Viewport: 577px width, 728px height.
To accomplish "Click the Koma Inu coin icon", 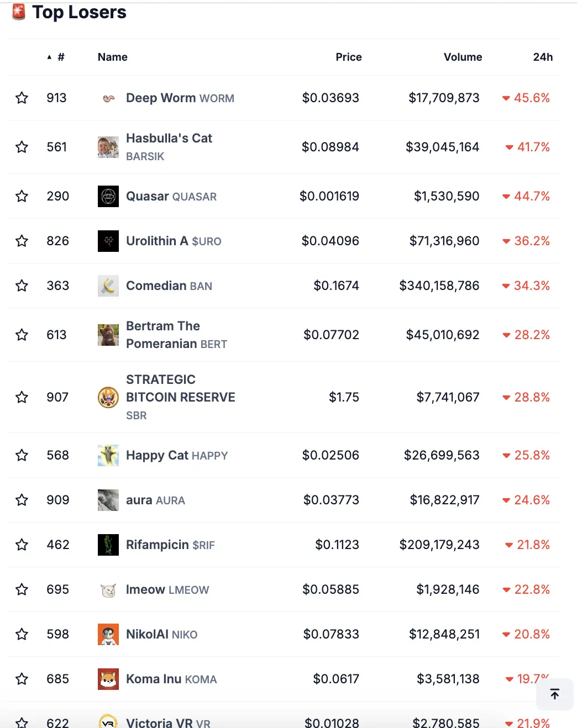I will (108, 679).
